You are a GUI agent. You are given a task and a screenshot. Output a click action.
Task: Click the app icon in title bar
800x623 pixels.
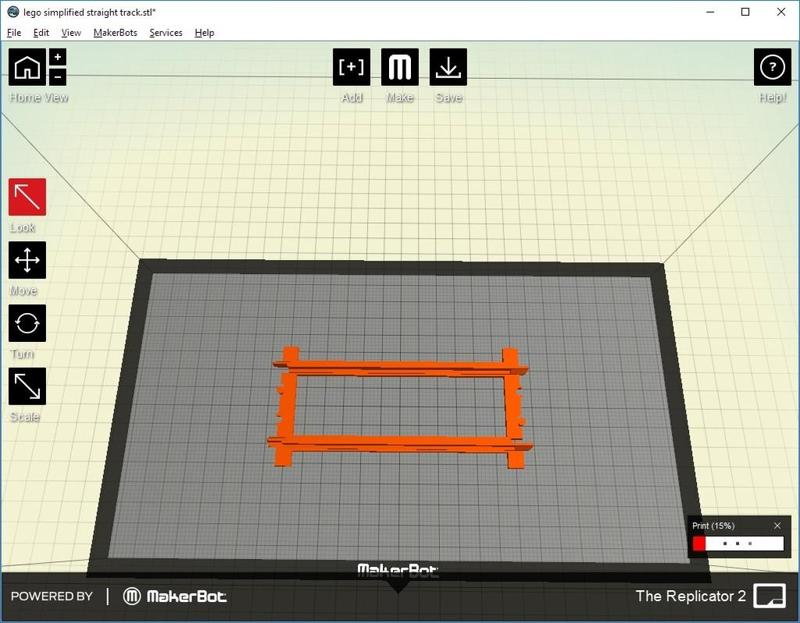click(13, 12)
